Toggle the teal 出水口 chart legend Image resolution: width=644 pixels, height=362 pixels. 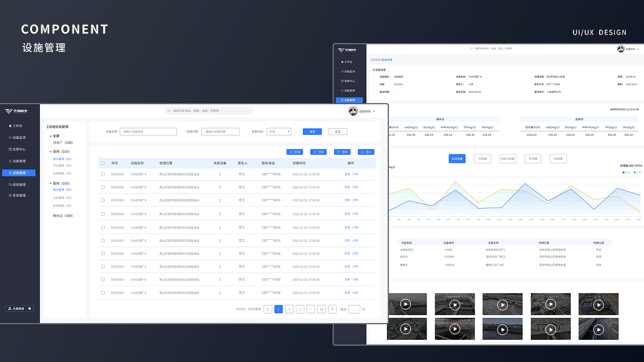[637, 172]
